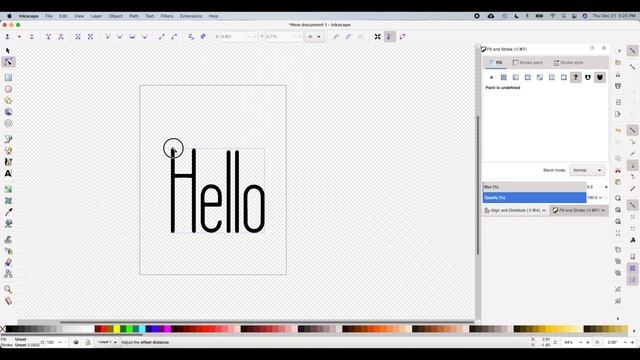This screenshot has width=640, height=360.
Task: Select the Spray tool
Action: [x=8, y=251]
